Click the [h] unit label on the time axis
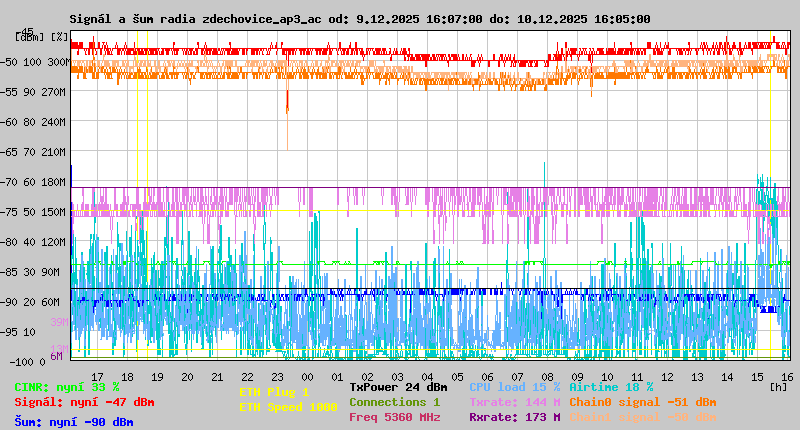This screenshot has width=800, height=430. pyautogui.click(x=778, y=387)
